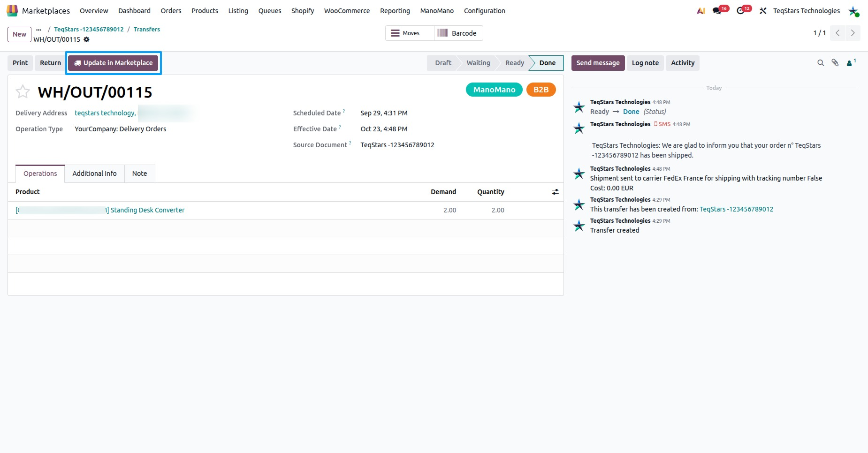Show followers via the person icon
868x453 pixels.
coord(851,62)
